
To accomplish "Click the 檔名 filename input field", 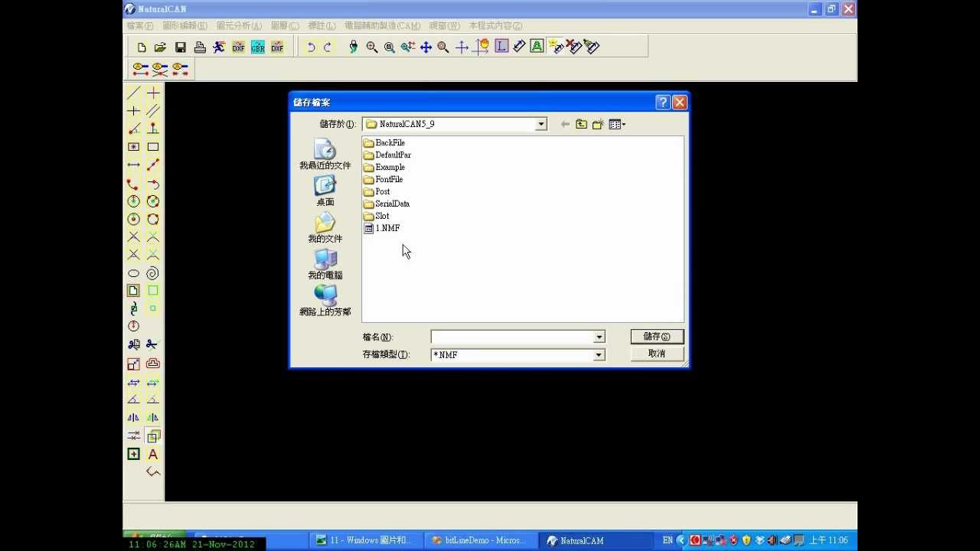I will click(x=512, y=337).
